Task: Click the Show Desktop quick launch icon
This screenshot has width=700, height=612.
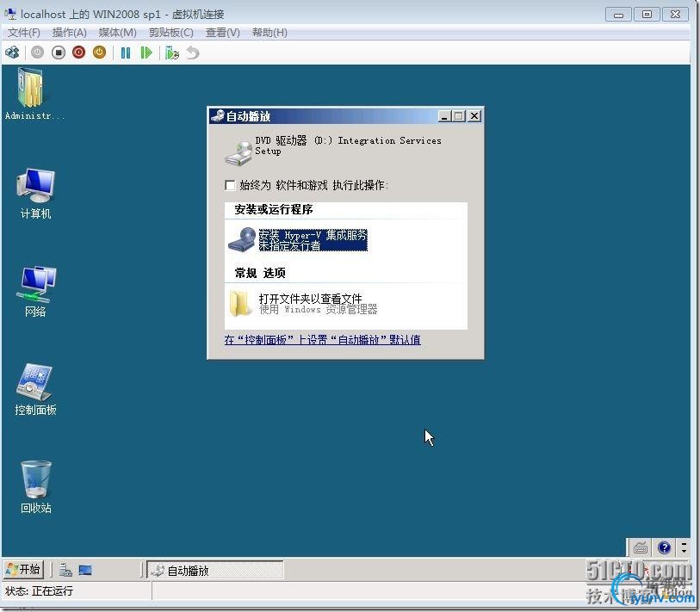Action: pyautogui.click(x=85, y=570)
